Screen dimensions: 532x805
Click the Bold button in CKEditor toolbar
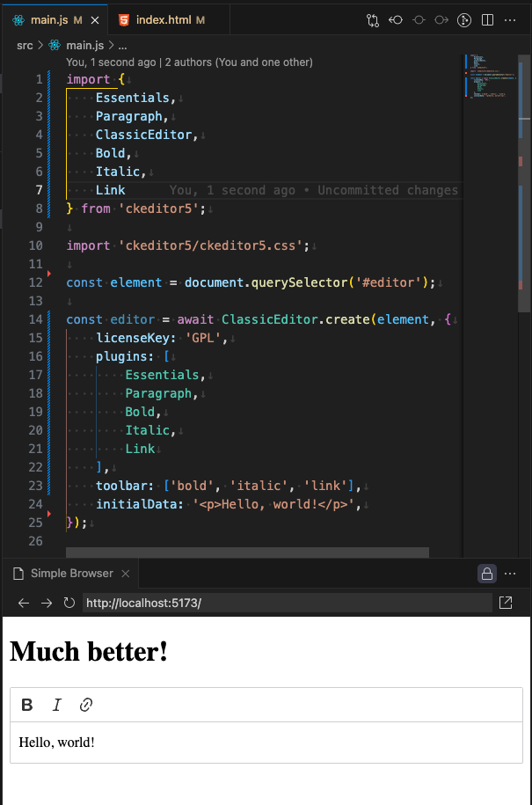click(27, 705)
